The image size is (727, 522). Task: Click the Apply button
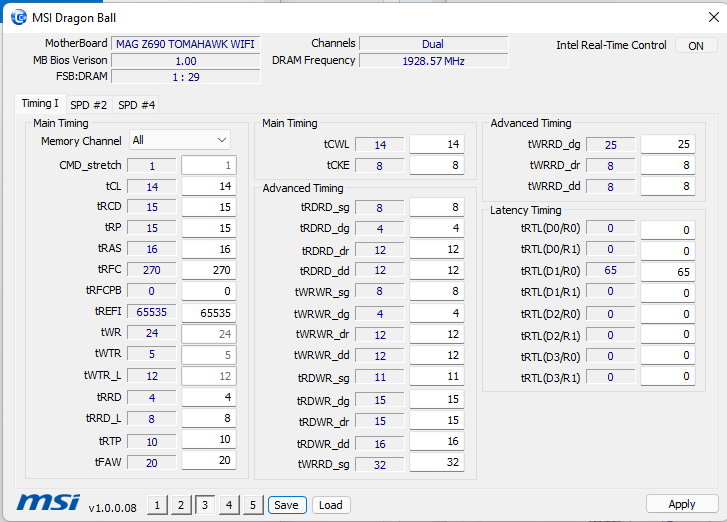[x=682, y=504]
